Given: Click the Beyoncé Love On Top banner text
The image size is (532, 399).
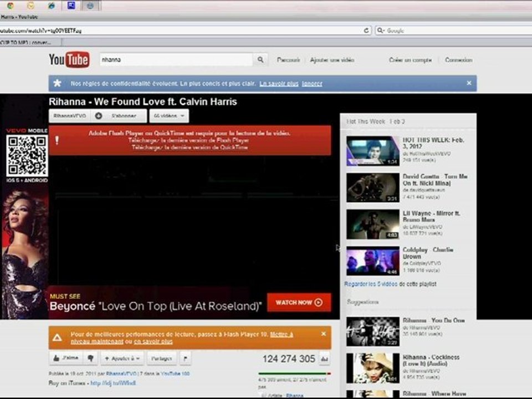Looking at the screenshot, I should (156, 306).
